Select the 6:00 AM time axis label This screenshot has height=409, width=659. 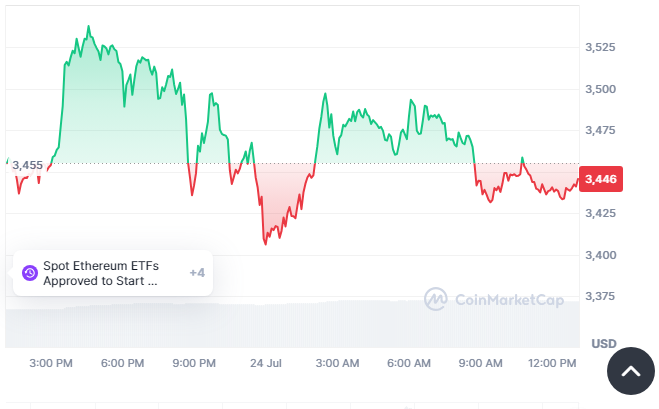[408, 363]
